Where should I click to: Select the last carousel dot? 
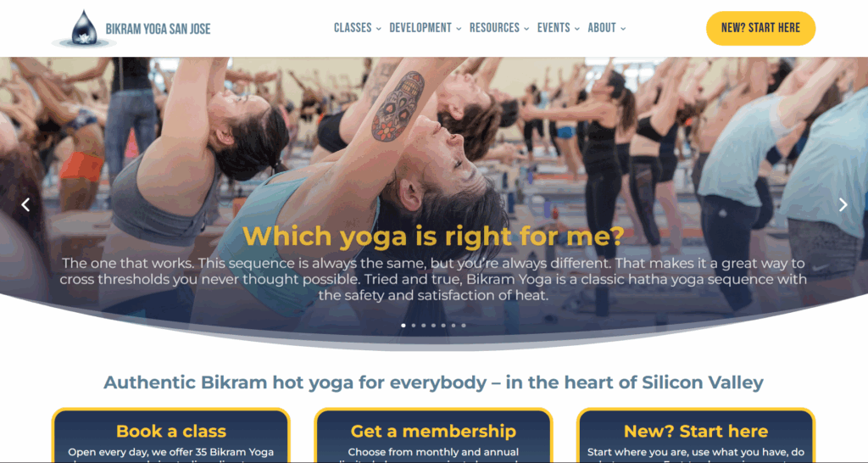click(464, 326)
